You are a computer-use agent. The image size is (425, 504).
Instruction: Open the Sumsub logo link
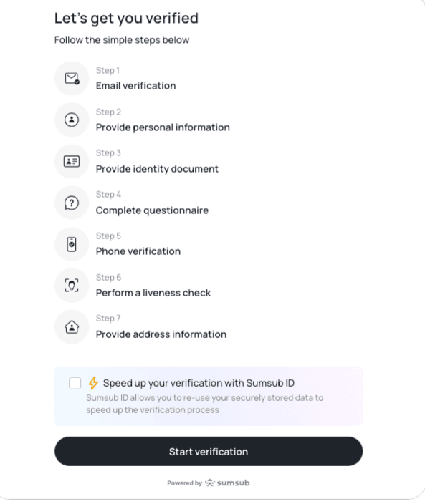tap(227, 483)
